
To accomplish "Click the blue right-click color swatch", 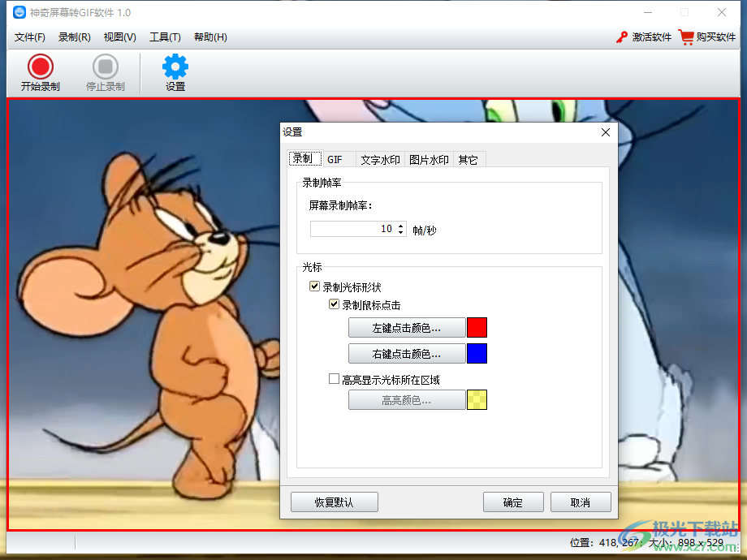I will (477, 353).
